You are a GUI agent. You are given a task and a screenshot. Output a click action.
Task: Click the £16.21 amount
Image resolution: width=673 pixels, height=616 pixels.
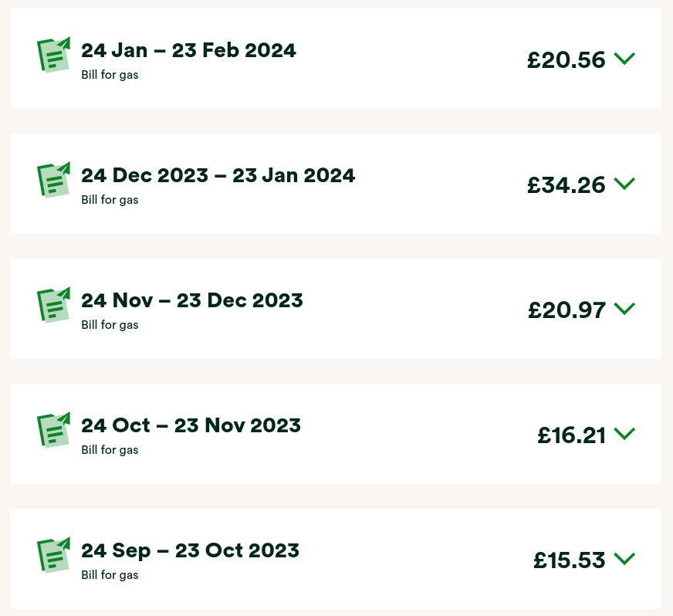coord(571,435)
